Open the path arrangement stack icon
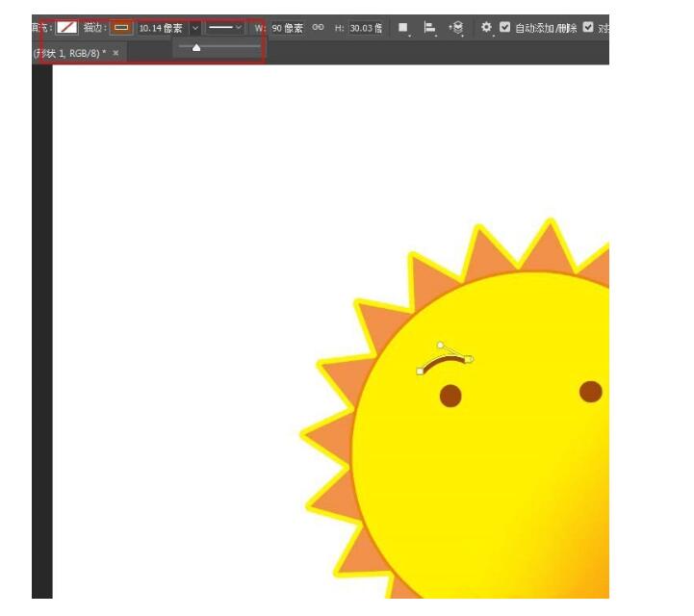This screenshot has height=616, width=694. (x=456, y=28)
